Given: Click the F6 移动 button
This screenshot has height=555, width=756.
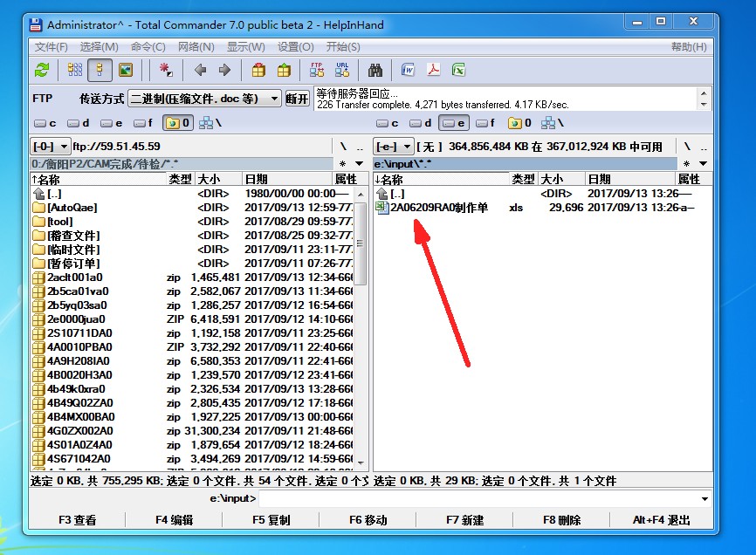Looking at the screenshot, I should 368,520.
